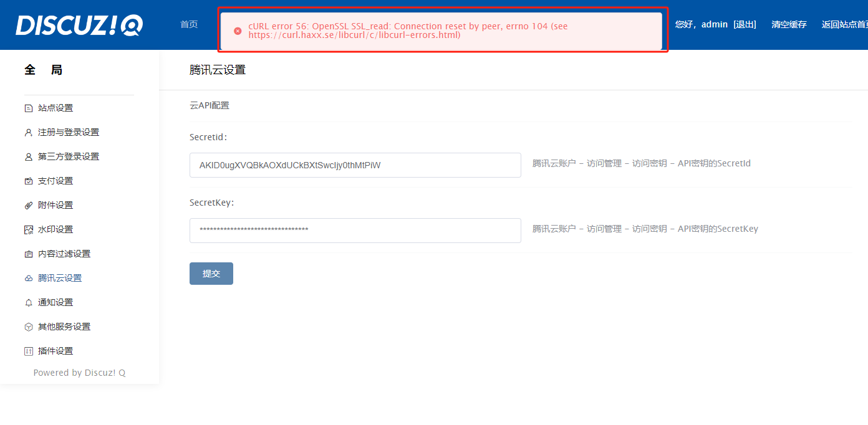868x425 pixels.
Task: Open 附件设置 page
Action: pos(55,205)
